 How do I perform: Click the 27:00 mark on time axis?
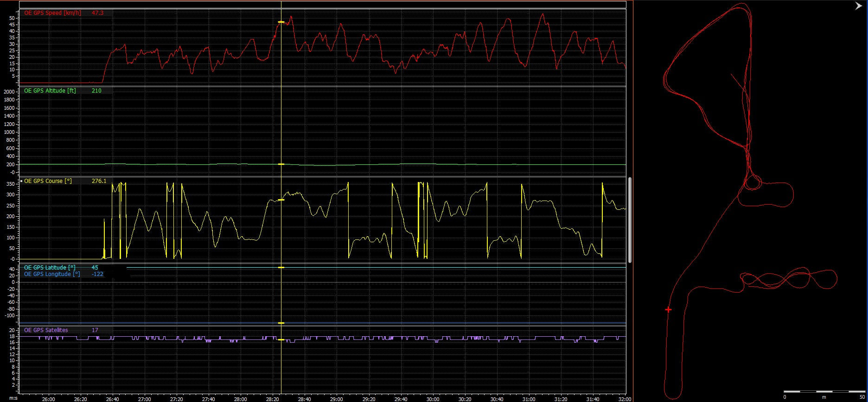(144, 399)
